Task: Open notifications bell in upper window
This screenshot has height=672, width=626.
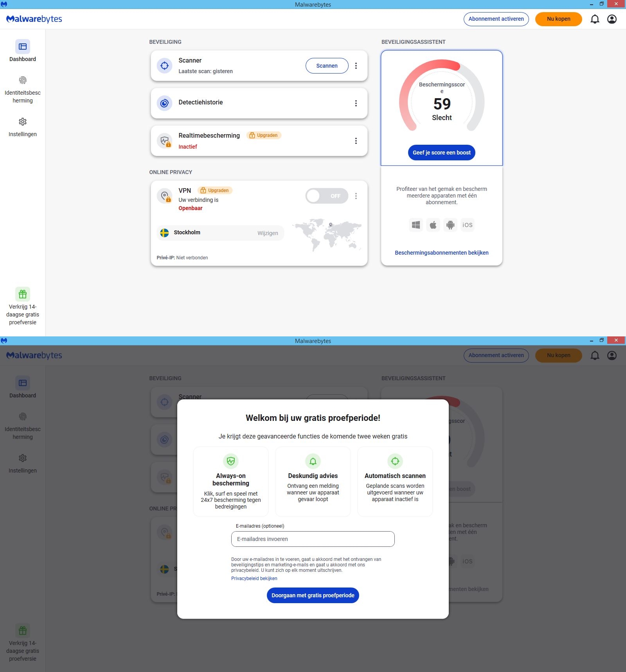Action: coord(595,19)
